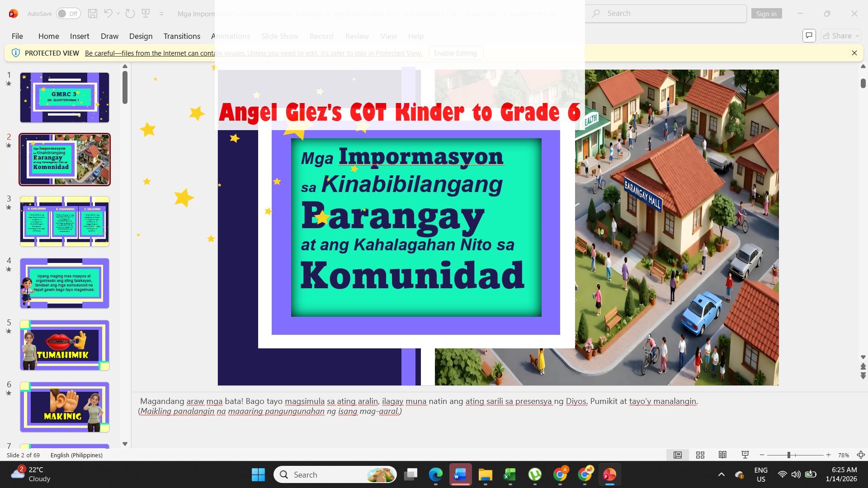Open the Design tab
This screenshot has height=488, width=868.
click(x=141, y=36)
